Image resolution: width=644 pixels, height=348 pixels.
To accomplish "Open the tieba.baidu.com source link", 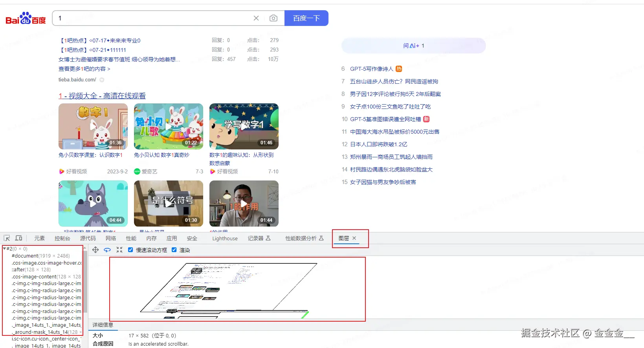I will click(77, 79).
